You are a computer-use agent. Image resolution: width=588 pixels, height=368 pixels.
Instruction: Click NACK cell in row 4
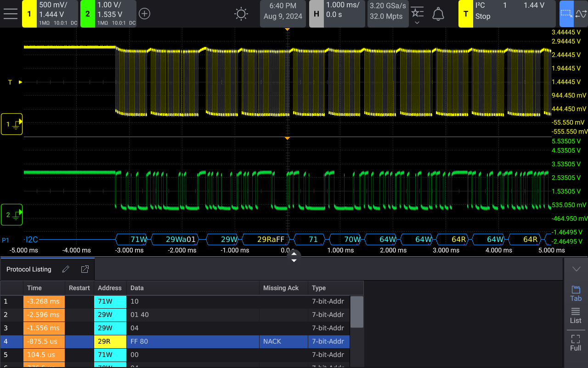tap(283, 342)
